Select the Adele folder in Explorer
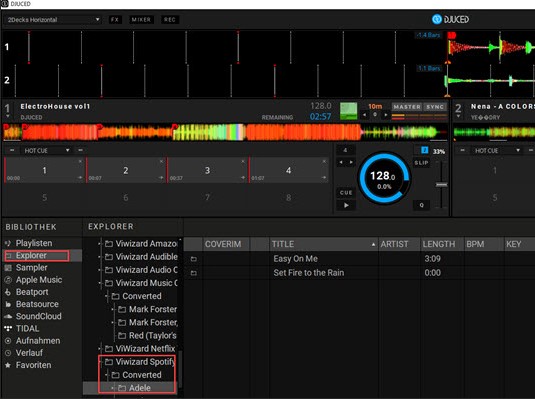 pyautogui.click(x=134, y=388)
